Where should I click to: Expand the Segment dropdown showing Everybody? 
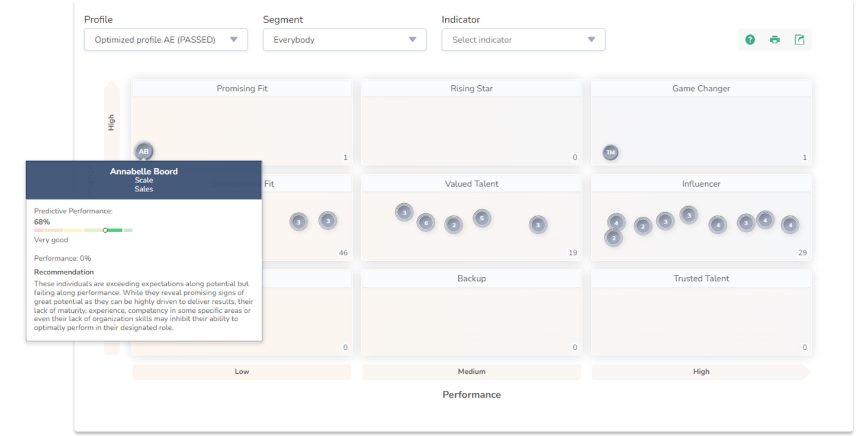click(345, 40)
